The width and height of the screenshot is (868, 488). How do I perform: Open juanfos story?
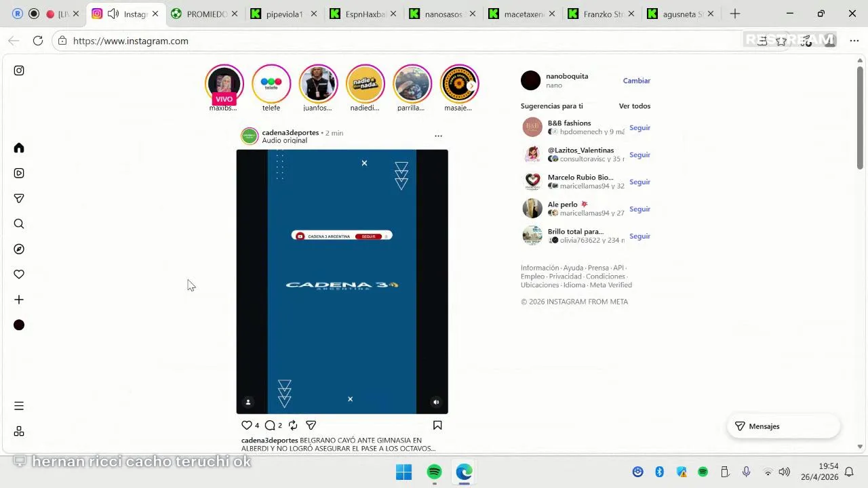(318, 84)
